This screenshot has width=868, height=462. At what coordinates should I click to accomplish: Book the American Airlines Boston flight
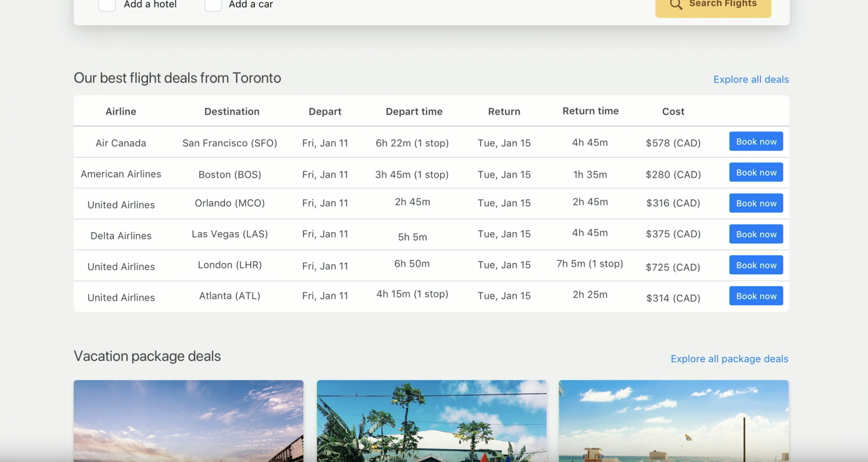(756, 172)
